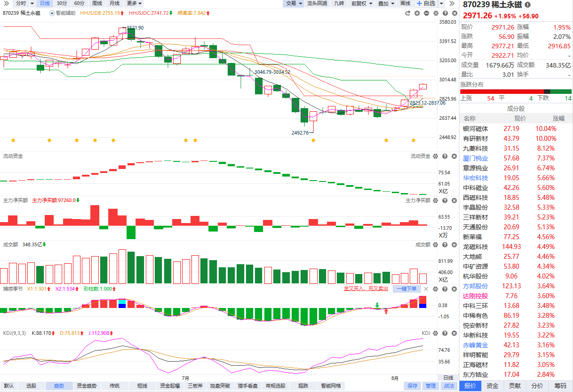The image size is (573, 392).
Task: Dismiss the 一键下单 banner with X icon
Action: 426,289
